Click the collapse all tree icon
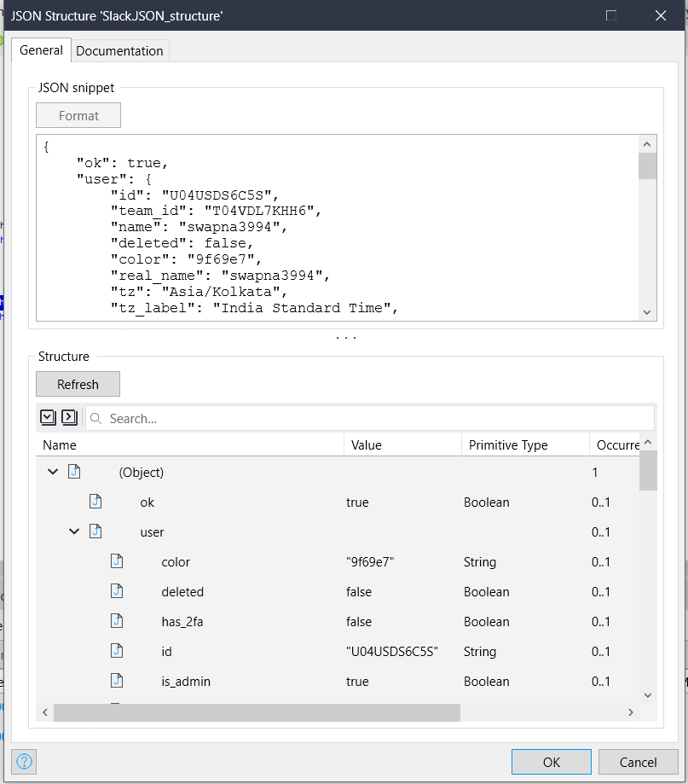The width and height of the screenshot is (688, 784). tap(69, 417)
